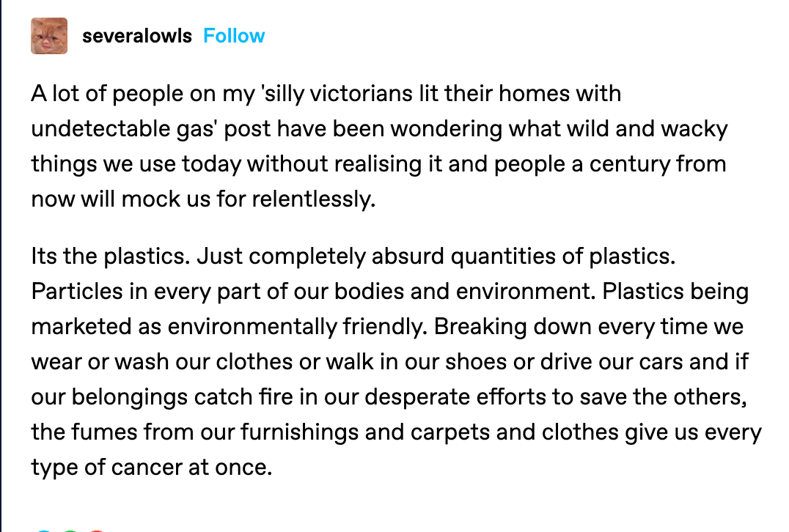The image size is (789, 532).
Task: Click the red reaction circle icon
Action: [97, 531]
